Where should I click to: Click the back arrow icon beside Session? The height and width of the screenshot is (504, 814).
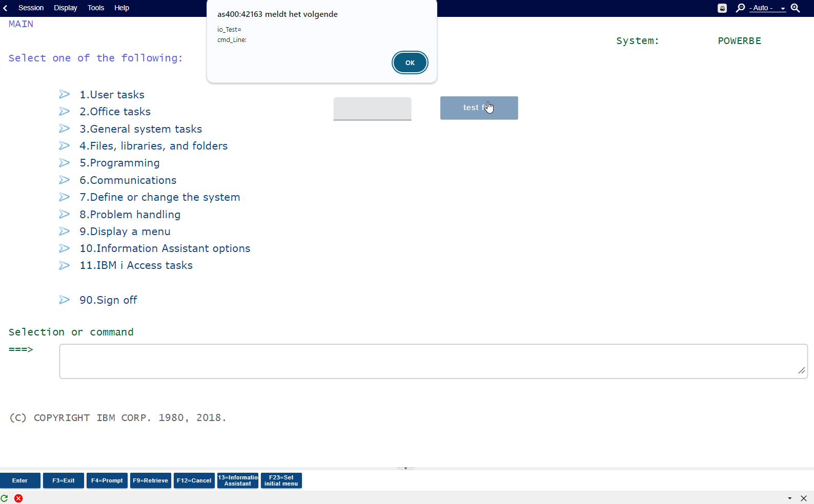tap(6, 8)
